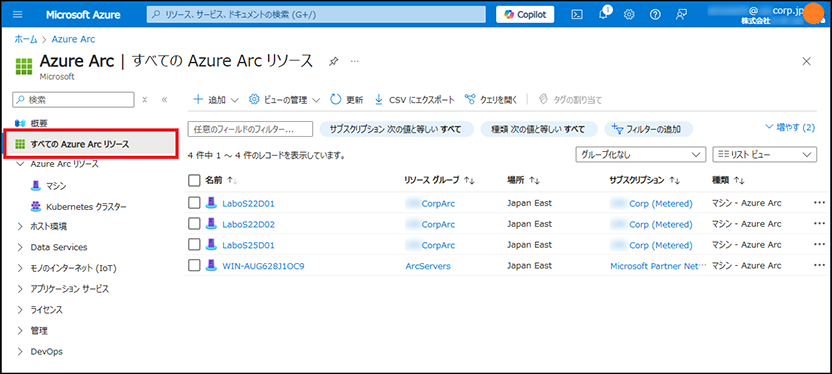Open the WIN-AUG628J1OC9 resource link
This screenshot has height=374, width=832.
click(263, 266)
